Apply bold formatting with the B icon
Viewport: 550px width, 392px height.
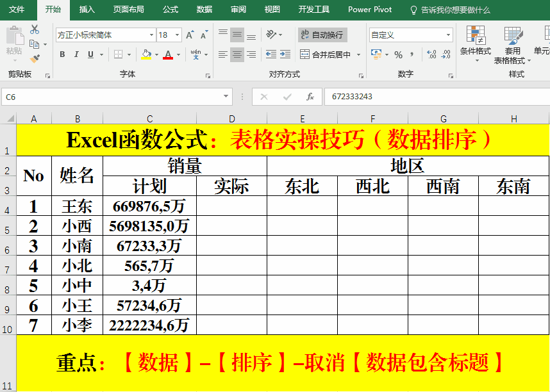coord(62,54)
